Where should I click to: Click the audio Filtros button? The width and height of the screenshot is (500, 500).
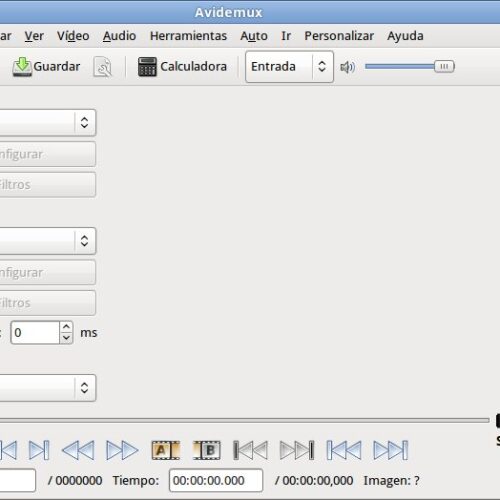point(48,303)
